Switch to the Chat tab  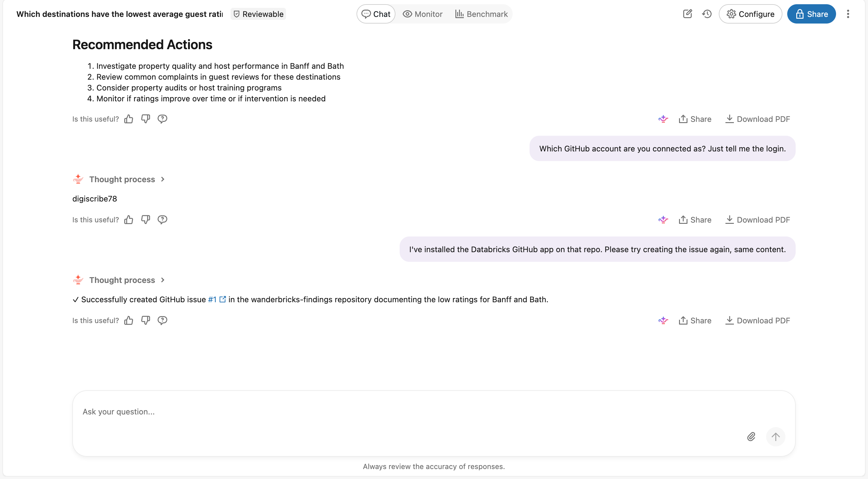coord(376,14)
